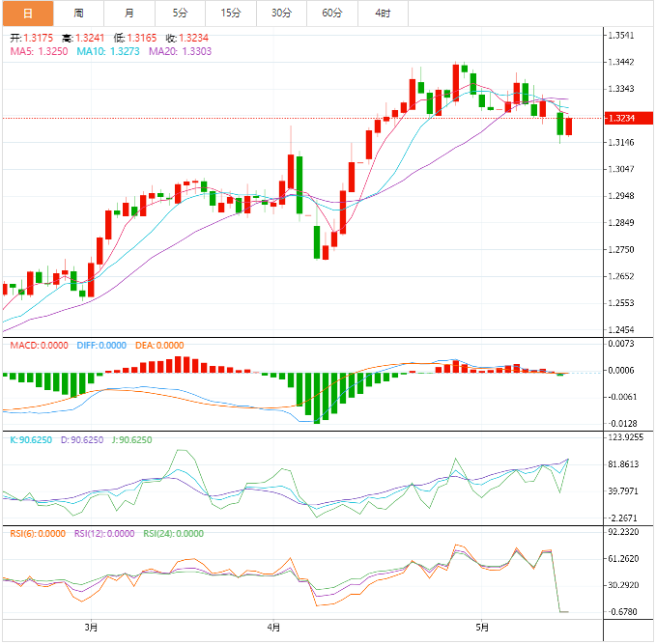656x644 pixels.
Task: Click the RSI(24): 0.0000 label
Action: point(174,534)
